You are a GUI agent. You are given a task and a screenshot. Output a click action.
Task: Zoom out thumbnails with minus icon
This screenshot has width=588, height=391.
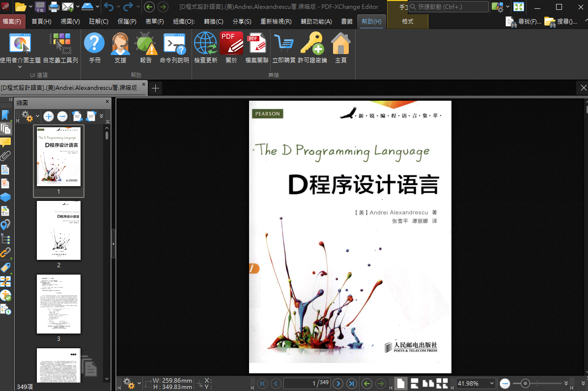(62, 116)
